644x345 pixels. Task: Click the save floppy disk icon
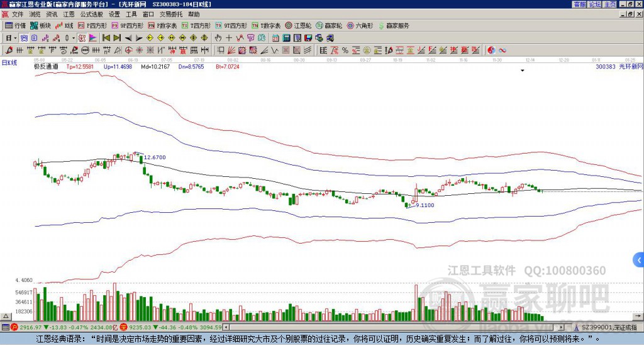pos(308,38)
